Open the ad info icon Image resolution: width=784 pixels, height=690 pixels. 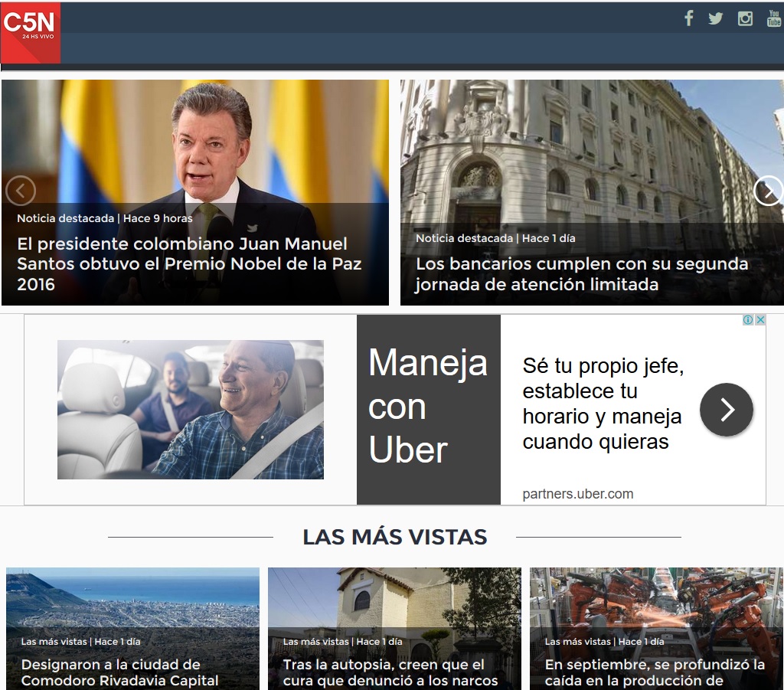point(748,320)
